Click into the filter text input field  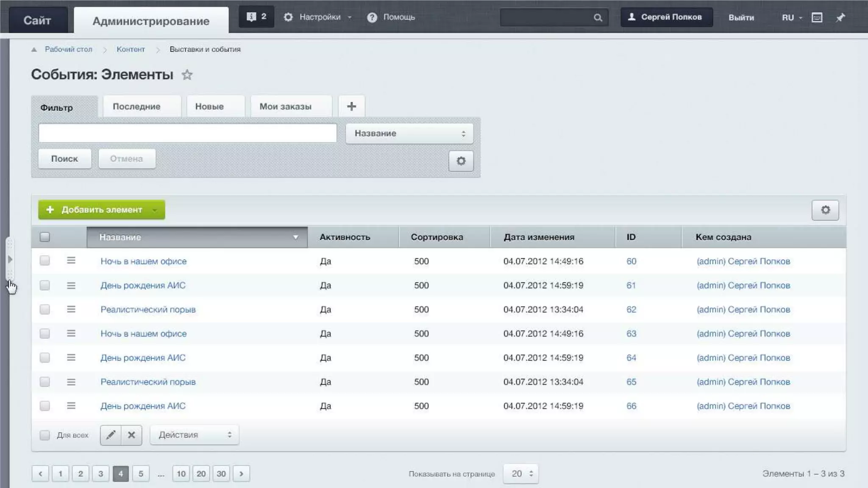tap(187, 133)
